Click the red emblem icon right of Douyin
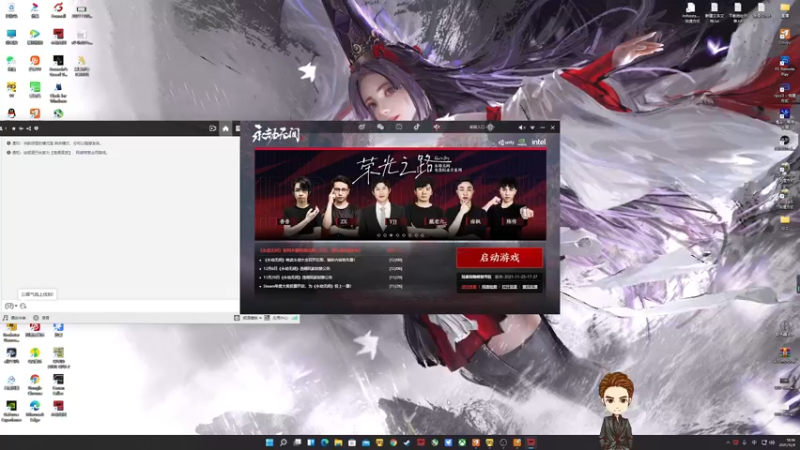Viewport: 800px width, 450px height. [x=437, y=127]
